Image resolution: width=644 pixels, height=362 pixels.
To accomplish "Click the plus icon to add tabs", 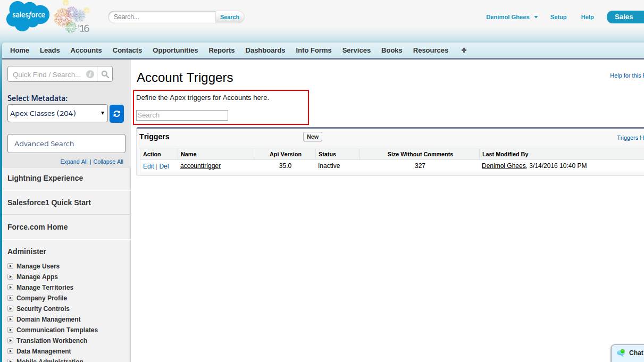I will [x=464, y=50].
